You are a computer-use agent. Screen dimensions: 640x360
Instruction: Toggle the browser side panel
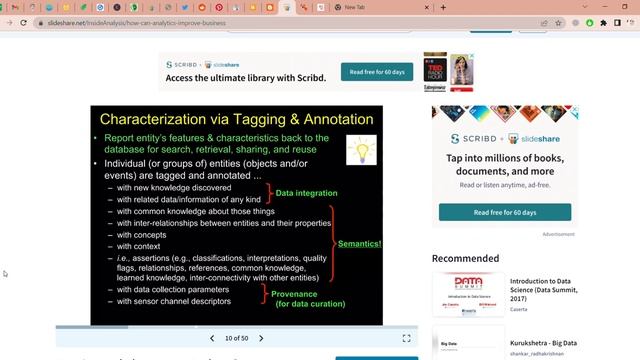pos(617,23)
